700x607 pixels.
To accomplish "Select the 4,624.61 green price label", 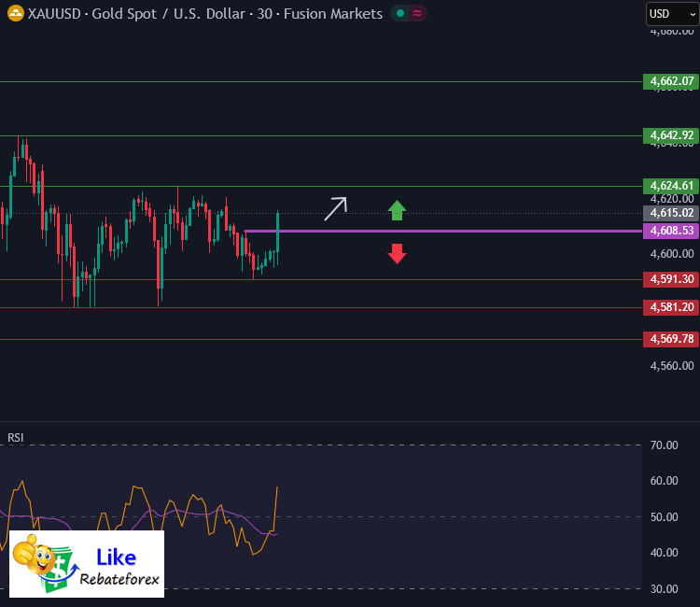I will tap(671, 186).
